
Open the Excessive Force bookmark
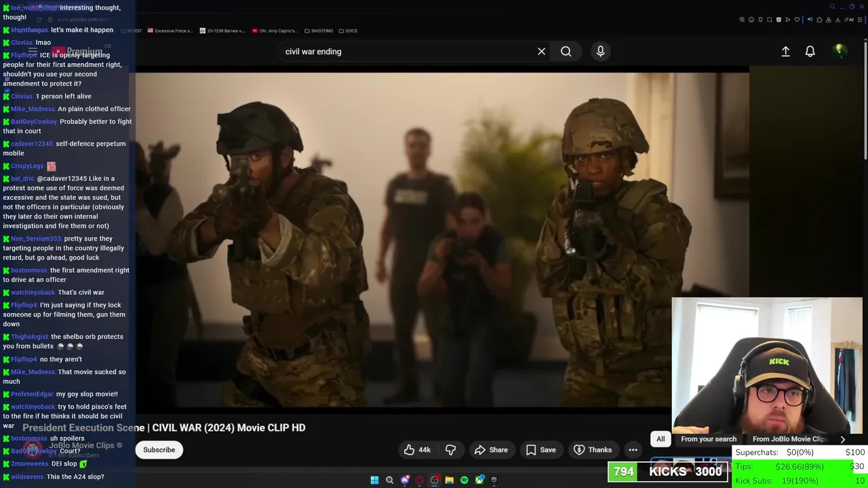tap(170, 30)
